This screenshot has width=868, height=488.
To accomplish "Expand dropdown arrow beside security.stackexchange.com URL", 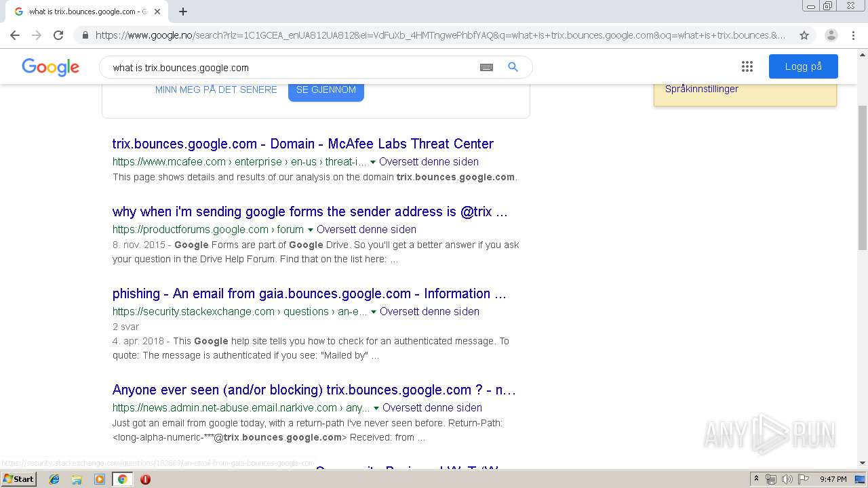I will click(374, 312).
